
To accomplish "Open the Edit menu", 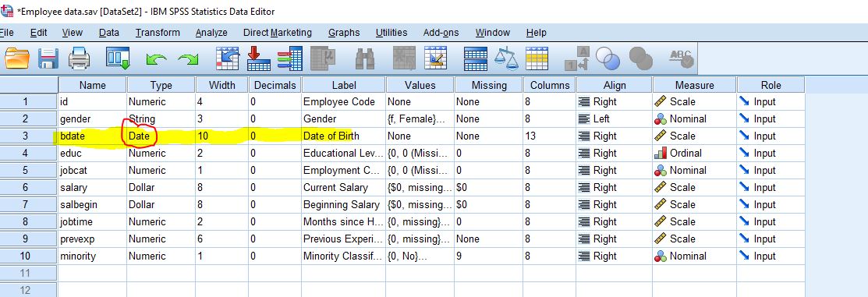I will click(x=39, y=33).
